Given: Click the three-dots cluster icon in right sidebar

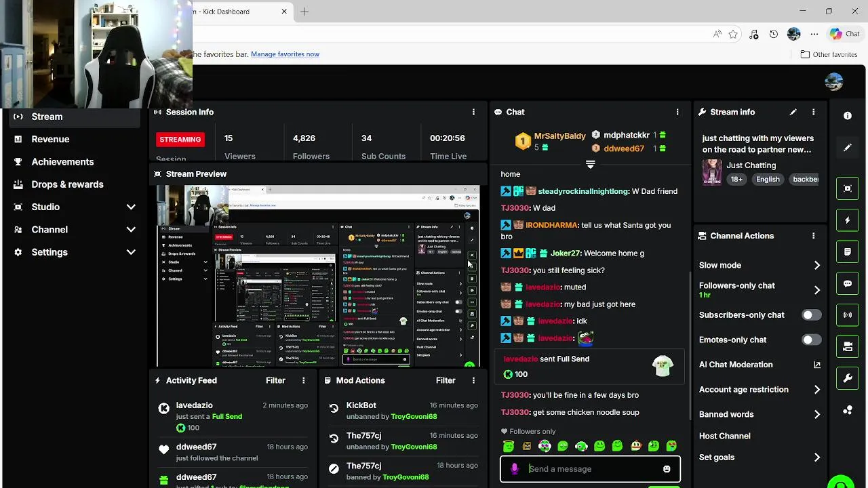Looking at the screenshot, I should coord(847,410).
